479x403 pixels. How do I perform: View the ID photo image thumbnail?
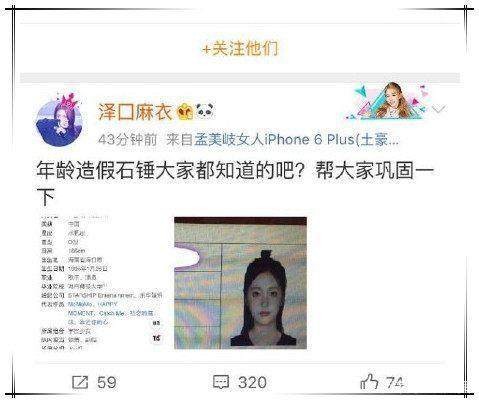[x=240, y=283]
